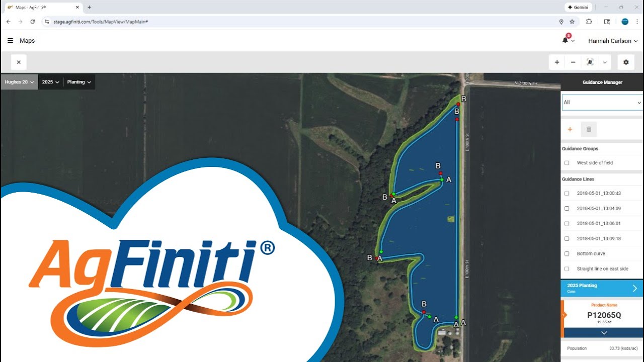Click the 19.35 ac acreage text

(x=604, y=322)
